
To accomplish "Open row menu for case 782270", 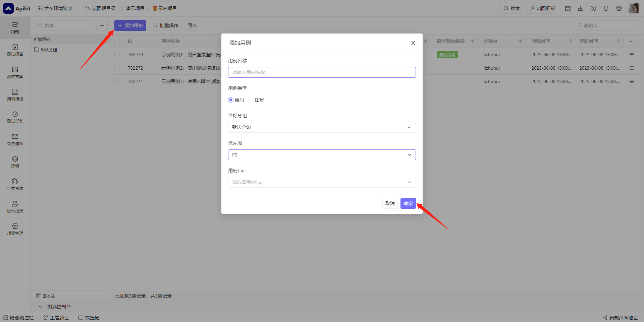I will pyautogui.click(x=632, y=55).
